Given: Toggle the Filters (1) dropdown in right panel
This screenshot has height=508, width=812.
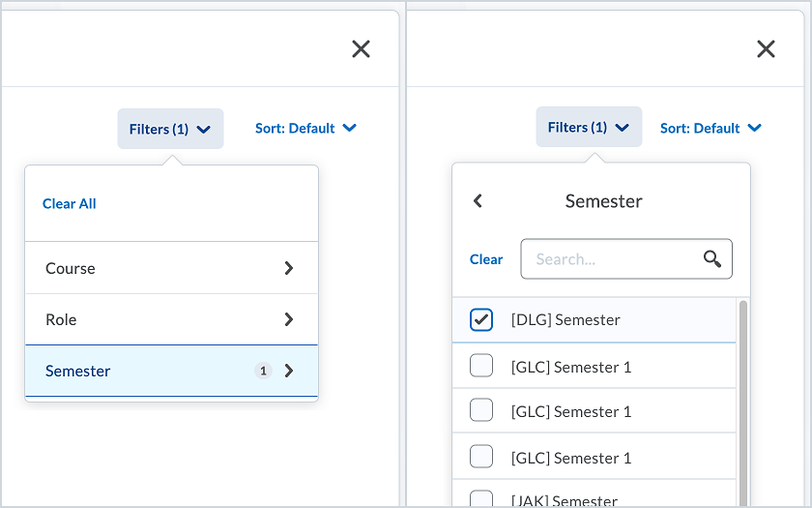Looking at the screenshot, I should 589,128.
